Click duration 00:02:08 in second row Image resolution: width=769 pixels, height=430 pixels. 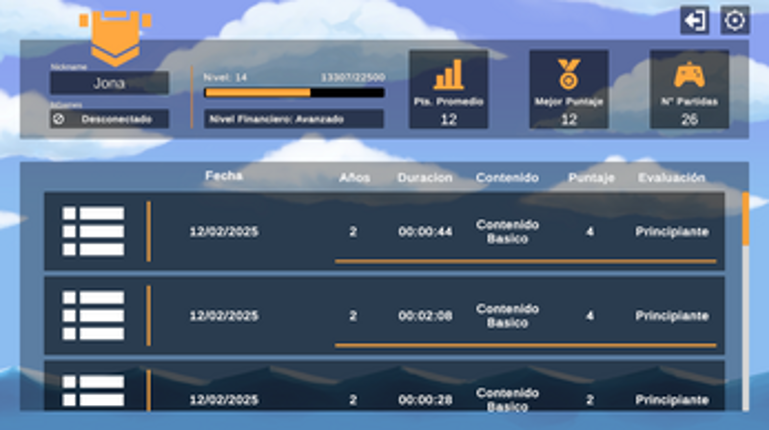click(425, 316)
